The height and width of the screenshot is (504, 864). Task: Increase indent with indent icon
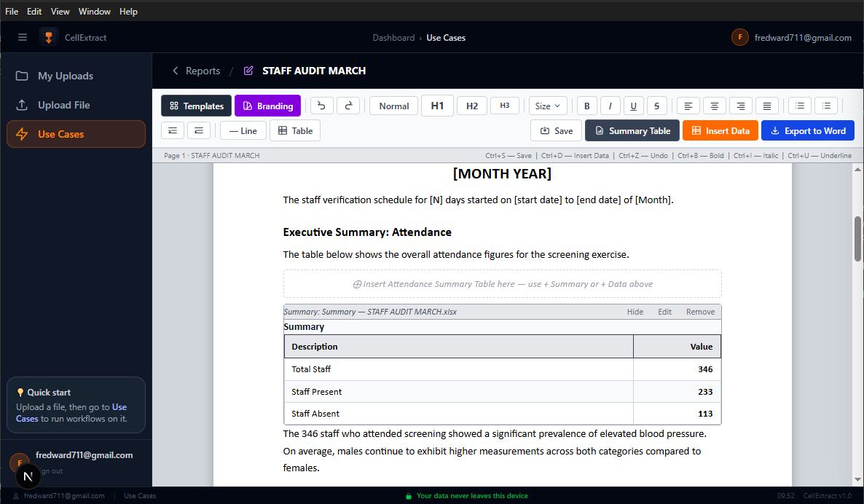(x=173, y=130)
